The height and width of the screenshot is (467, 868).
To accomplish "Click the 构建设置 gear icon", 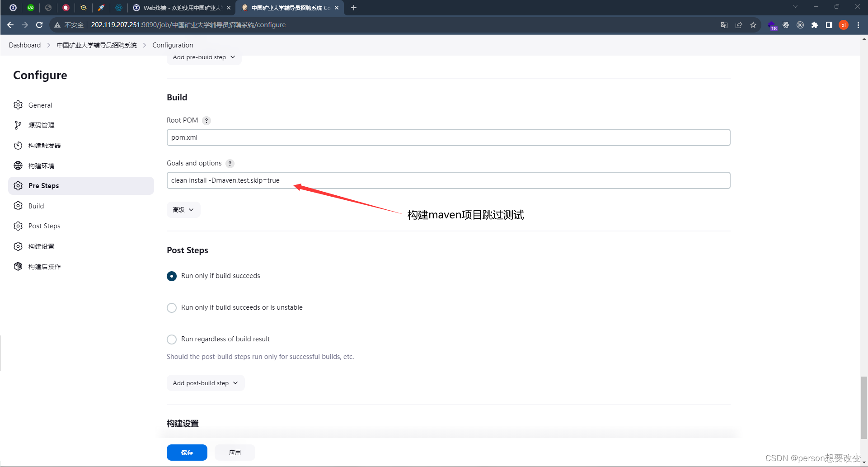I will tap(18, 246).
